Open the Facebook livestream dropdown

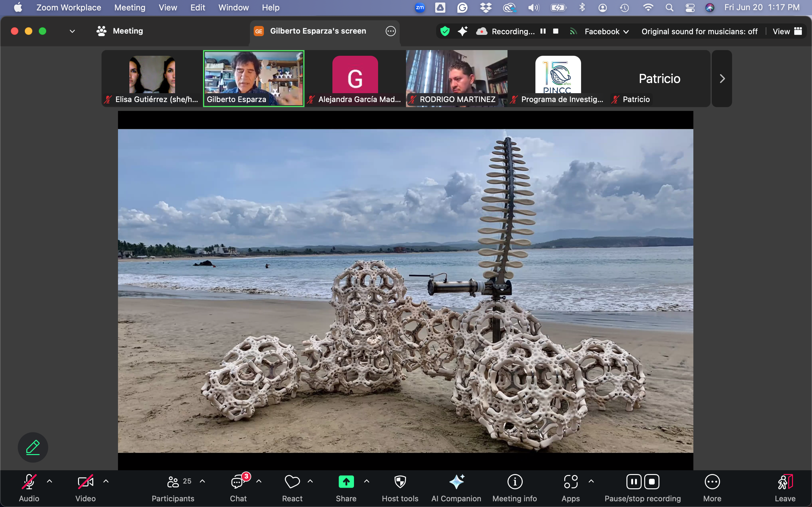coord(606,31)
